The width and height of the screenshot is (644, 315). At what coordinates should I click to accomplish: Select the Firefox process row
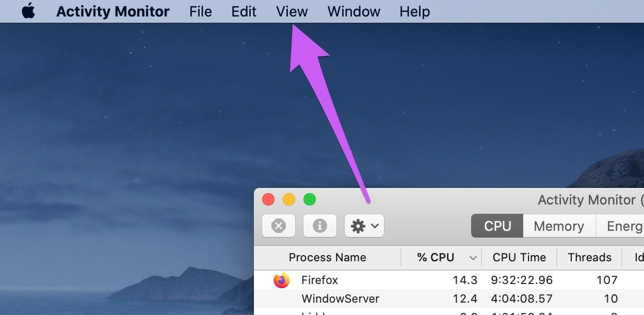[449, 280]
